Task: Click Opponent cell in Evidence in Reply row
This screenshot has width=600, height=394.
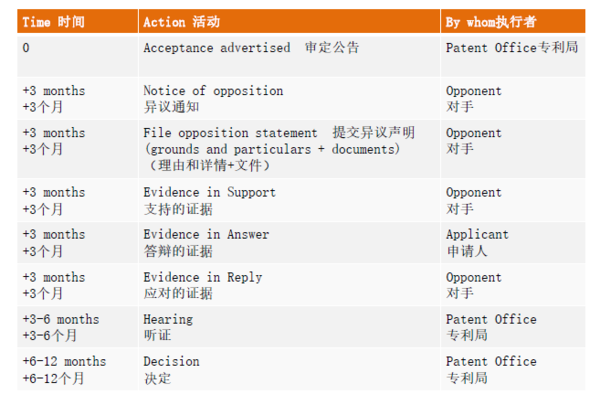Action: tap(513, 285)
